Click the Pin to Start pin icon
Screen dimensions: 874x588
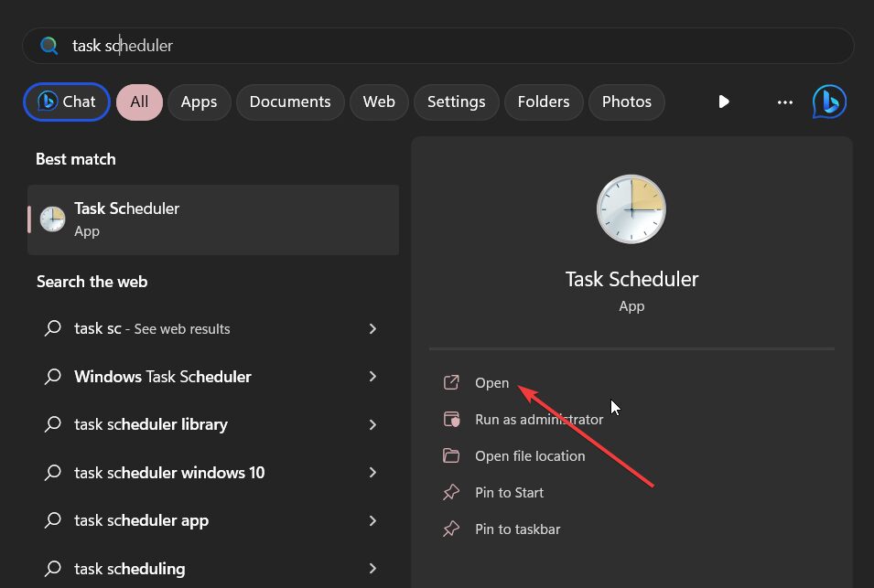tap(450, 492)
